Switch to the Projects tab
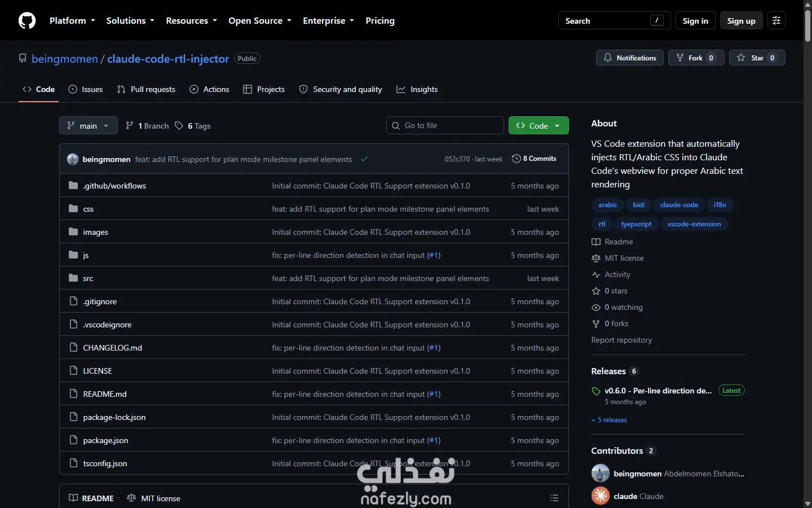The width and height of the screenshot is (812, 508). (264, 89)
